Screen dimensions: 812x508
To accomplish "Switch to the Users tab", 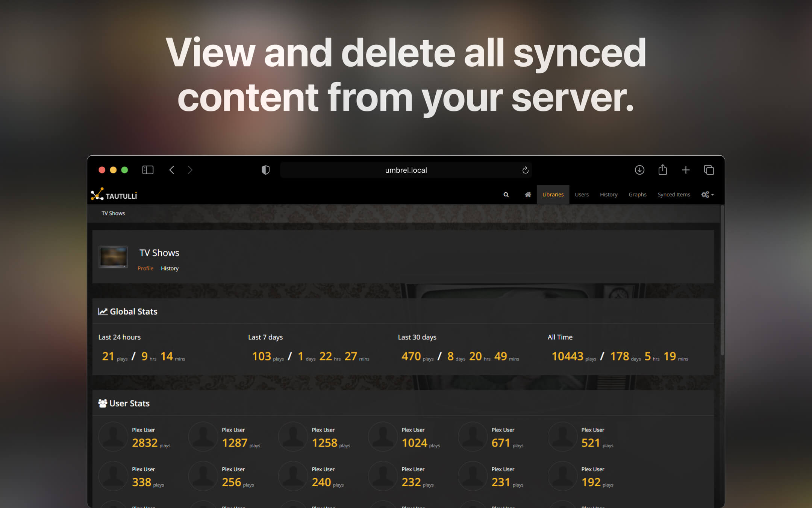I will click(581, 195).
